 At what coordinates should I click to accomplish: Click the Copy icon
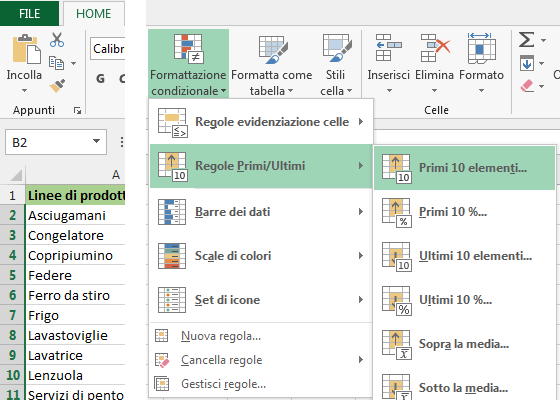click(x=56, y=63)
